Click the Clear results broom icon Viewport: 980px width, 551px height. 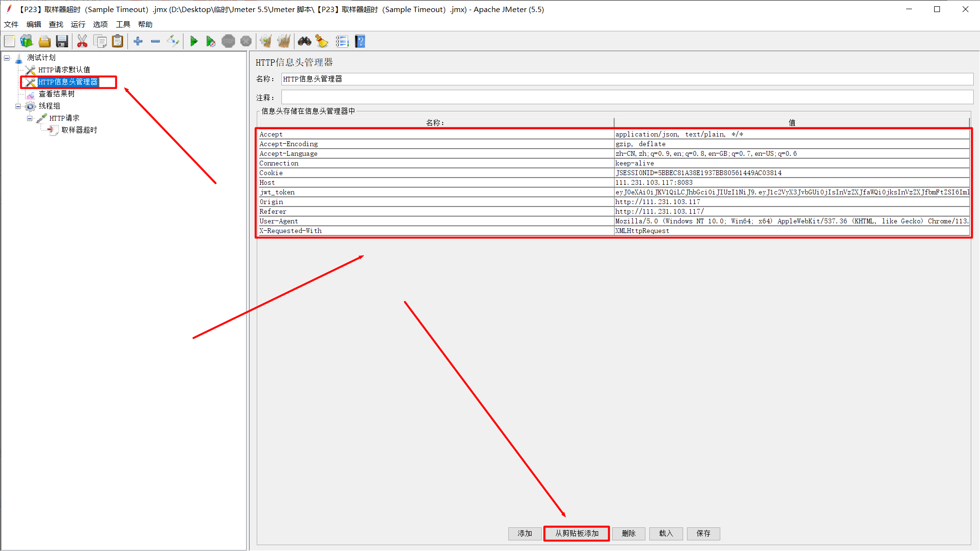(x=266, y=41)
